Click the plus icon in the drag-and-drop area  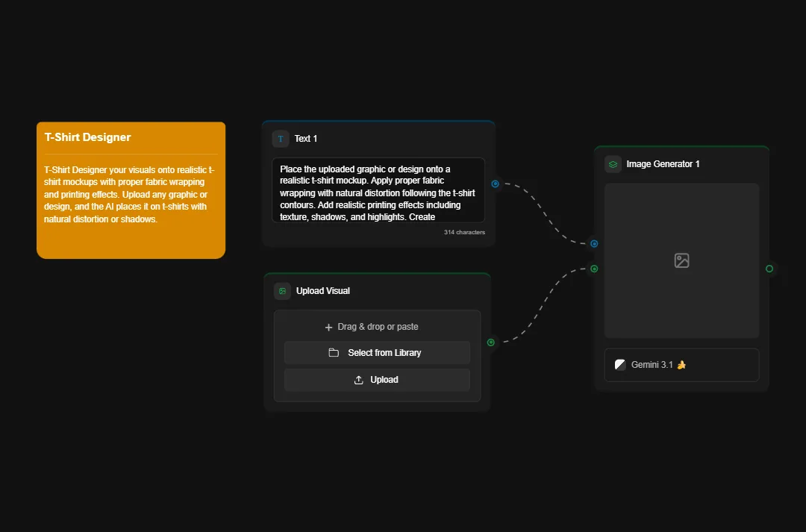[328, 326]
